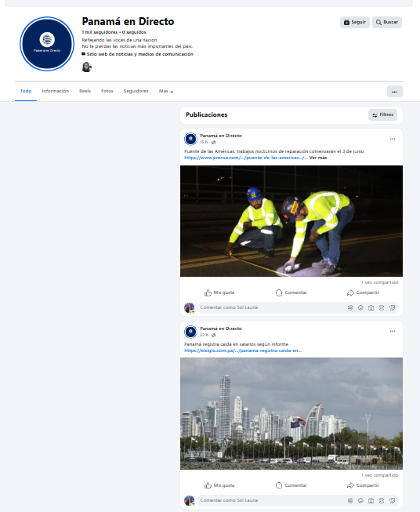This screenshot has height=512, width=420.
Task: Open options menu of Puente de las Américas post
Action: (x=393, y=139)
